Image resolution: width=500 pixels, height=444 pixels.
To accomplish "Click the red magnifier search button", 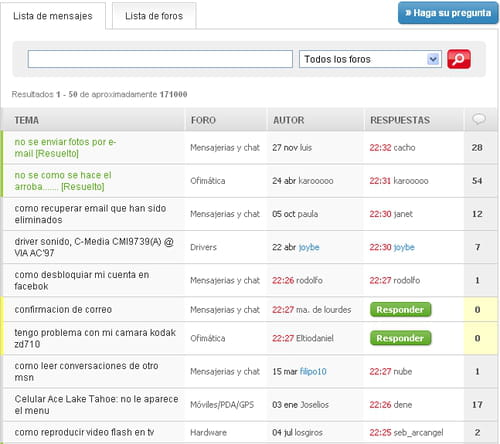I will [x=459, y=59].
